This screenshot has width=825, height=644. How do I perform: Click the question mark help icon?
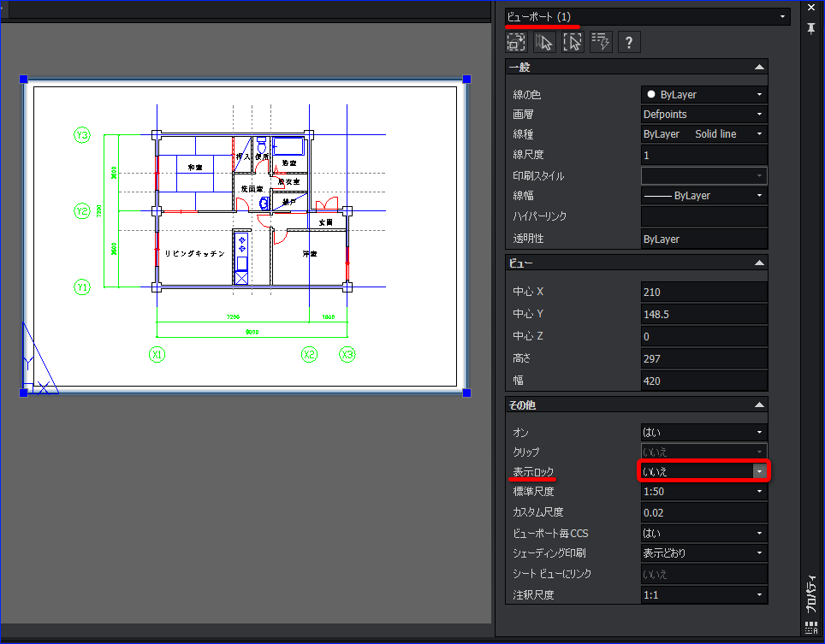629,42
